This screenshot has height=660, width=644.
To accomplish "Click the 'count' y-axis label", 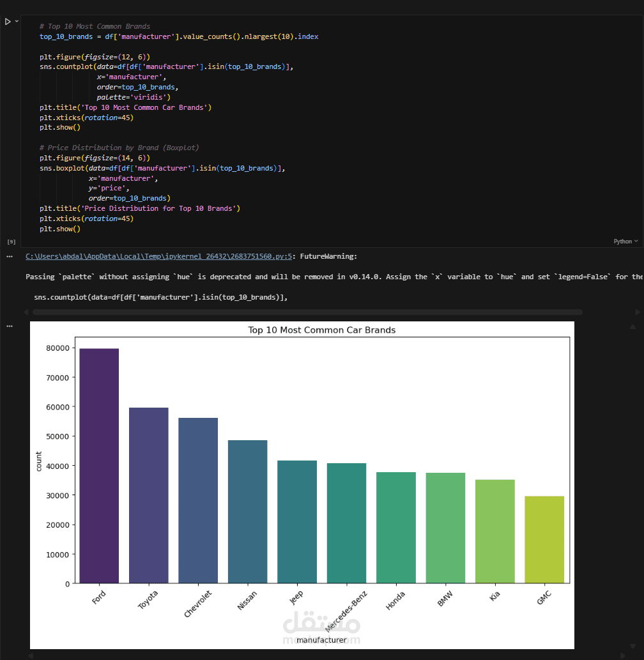I will pyautogui.click(x=39, y=461).
